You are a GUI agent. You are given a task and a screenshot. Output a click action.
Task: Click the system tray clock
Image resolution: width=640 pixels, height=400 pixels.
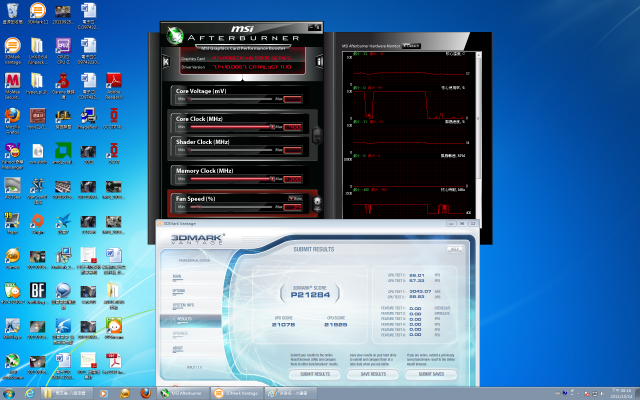[621, 394]
